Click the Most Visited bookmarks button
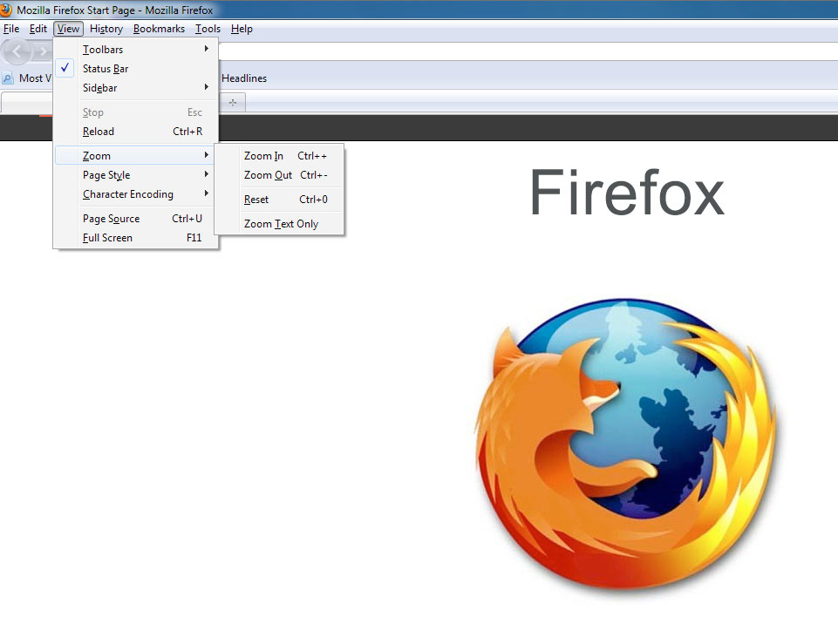 [x=28, y=78]
